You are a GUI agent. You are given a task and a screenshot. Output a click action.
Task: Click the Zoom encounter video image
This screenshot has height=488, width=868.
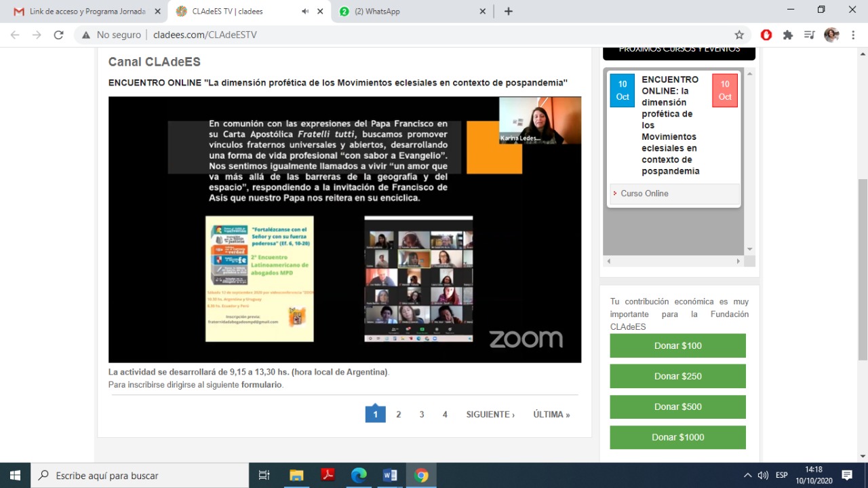(x=344, y=229)
